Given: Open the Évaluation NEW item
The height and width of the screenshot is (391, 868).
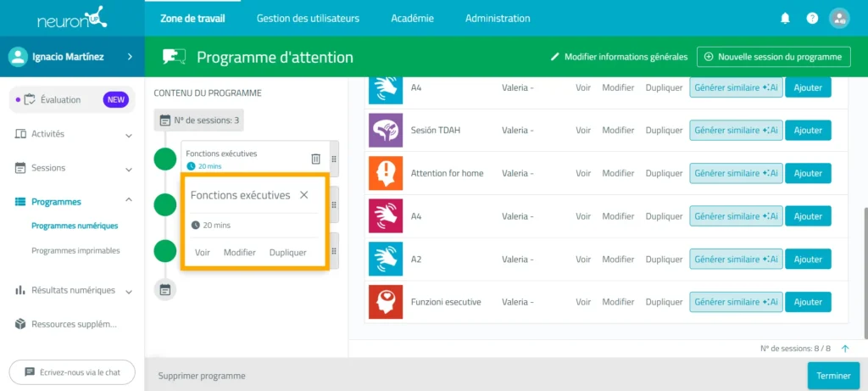Looking at the screenshot, I should click(x=72, y=100).
